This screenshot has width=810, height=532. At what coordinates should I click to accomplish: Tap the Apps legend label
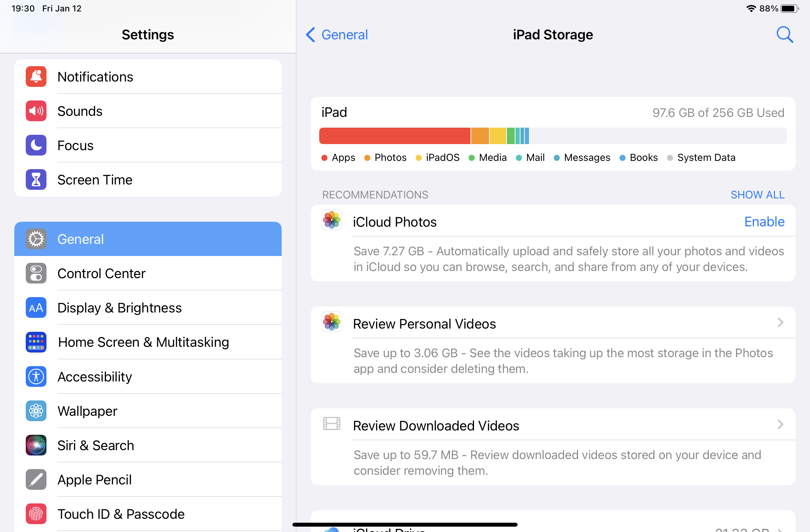tap(344, 158)
